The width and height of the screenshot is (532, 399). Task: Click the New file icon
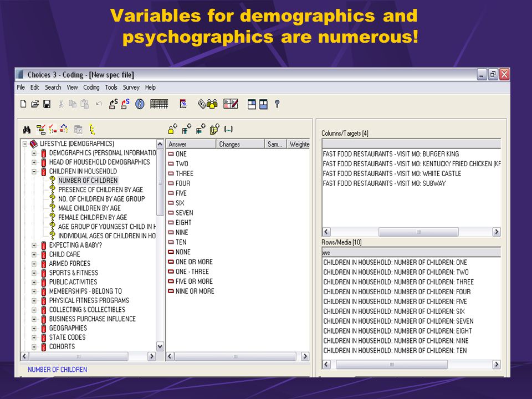coord(23,104)
